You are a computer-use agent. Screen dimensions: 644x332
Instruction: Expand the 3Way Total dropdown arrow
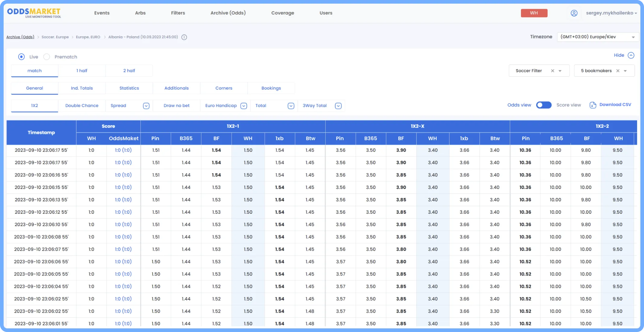click(338, 106)
